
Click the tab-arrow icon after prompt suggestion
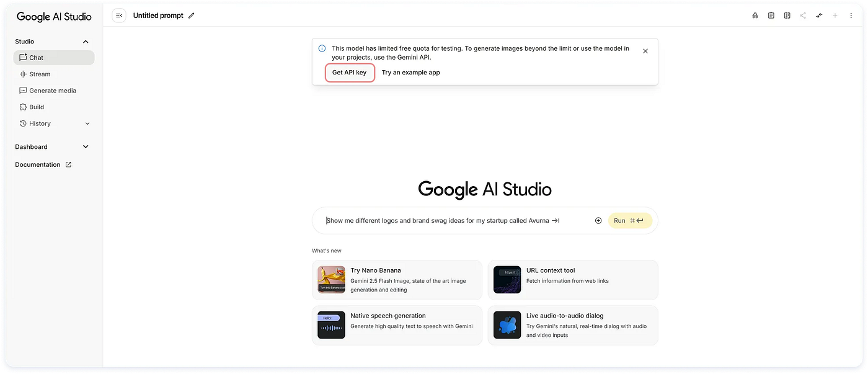[556, 221]
